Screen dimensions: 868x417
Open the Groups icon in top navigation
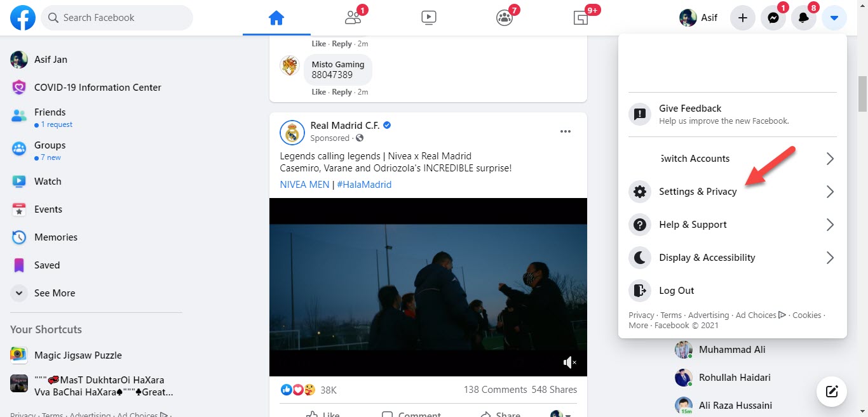505,18
